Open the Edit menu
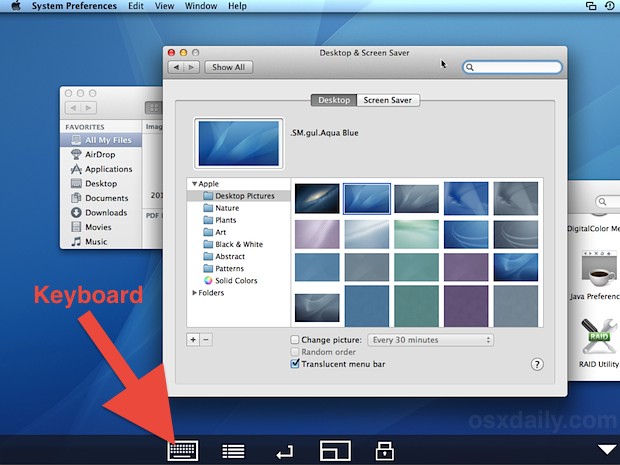 pyautogui.click(x=136, y=6)
